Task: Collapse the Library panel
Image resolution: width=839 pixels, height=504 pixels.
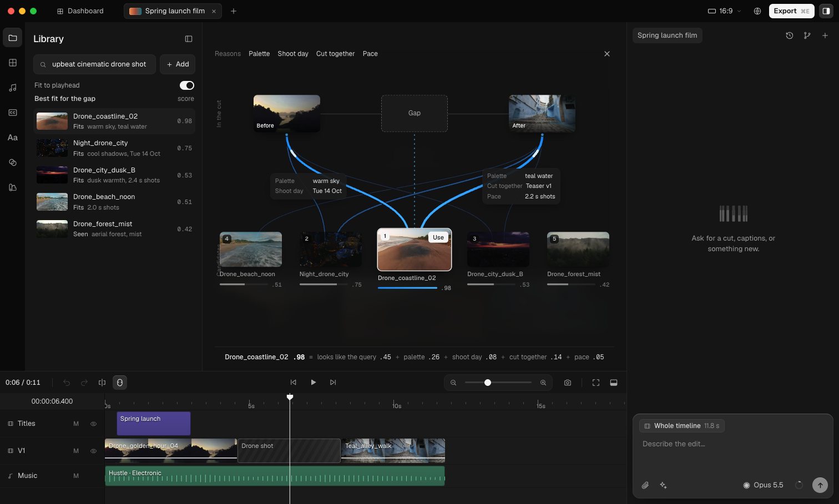Action: pyautogui.click(x=189, y=39)
